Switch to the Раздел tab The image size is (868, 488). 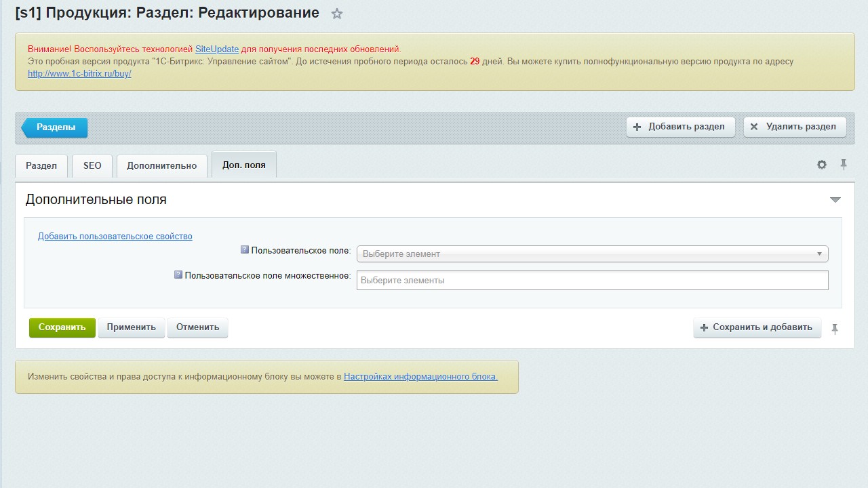pos(41,166)
